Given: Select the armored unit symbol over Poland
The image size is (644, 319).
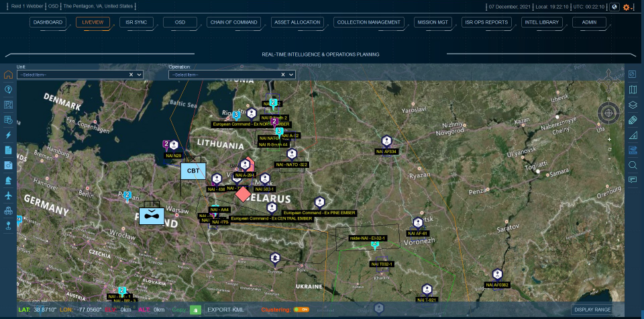Looking at the screenshot, I should point(152,216).
